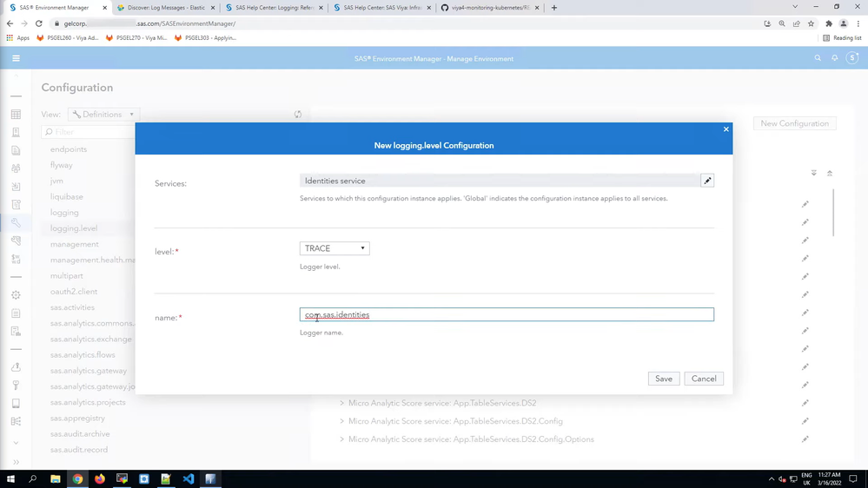Open the Users sidebar icon
Image resolution: width=868 pixels, height=488 pixels.
click(16, 168)
